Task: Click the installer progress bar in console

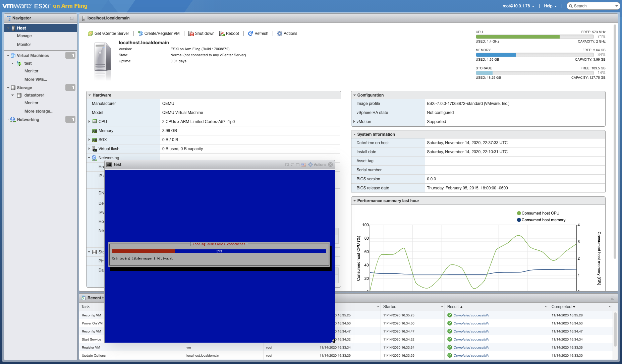Action: pos(219,251)
